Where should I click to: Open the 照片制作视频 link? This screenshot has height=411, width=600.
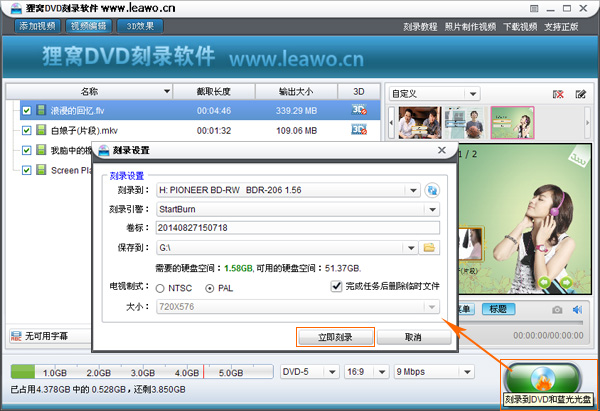[x=470, y=27]
